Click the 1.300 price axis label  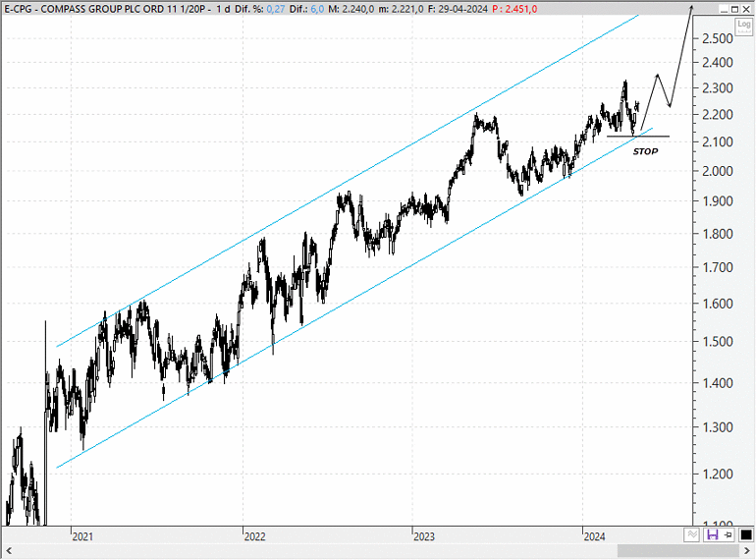click(x=718, y=426)
